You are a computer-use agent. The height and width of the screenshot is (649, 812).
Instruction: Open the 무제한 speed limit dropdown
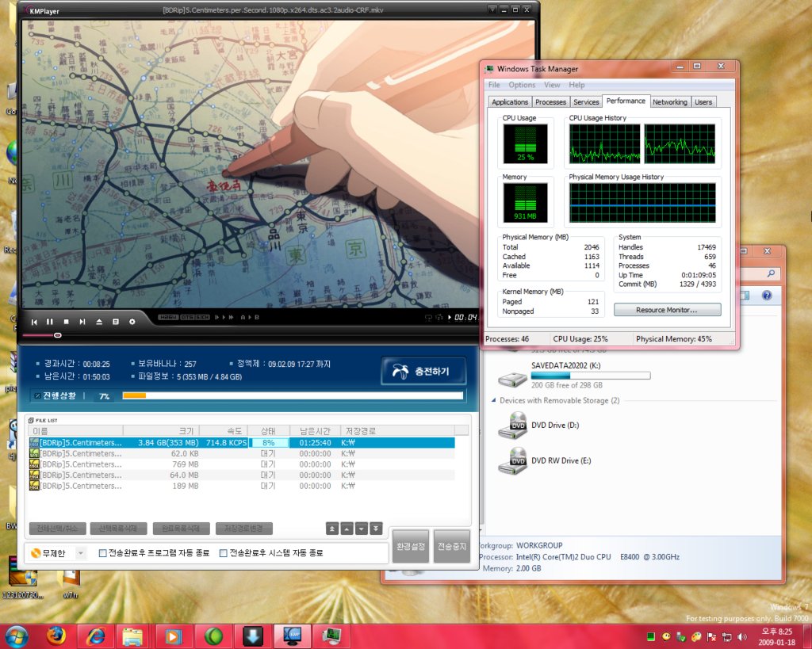point(80,553)
